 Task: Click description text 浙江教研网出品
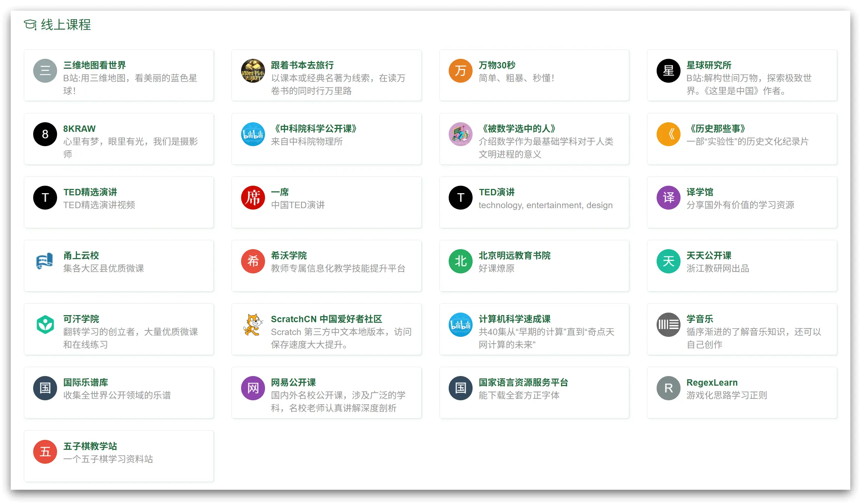click(x=718, y=268)
